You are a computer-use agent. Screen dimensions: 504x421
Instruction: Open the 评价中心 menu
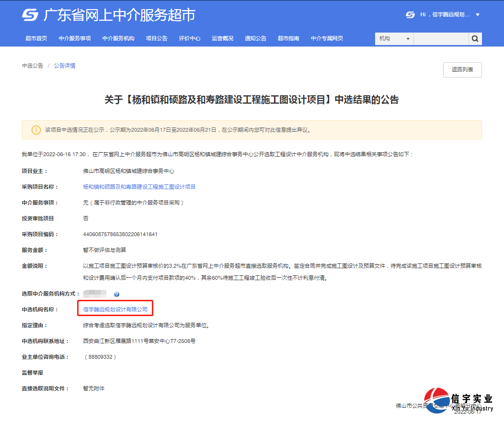(x=190, y=38)
